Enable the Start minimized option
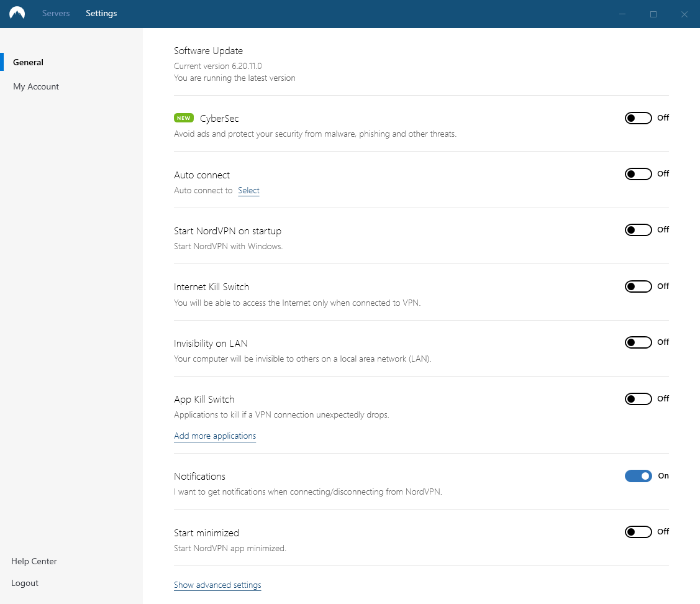700x604 pixels. tap(638, 531)
